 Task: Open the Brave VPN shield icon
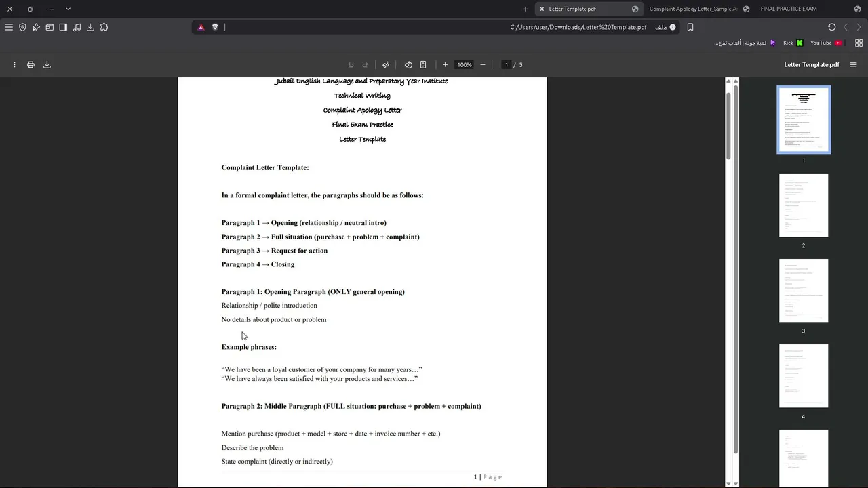(x=22, y=27)
